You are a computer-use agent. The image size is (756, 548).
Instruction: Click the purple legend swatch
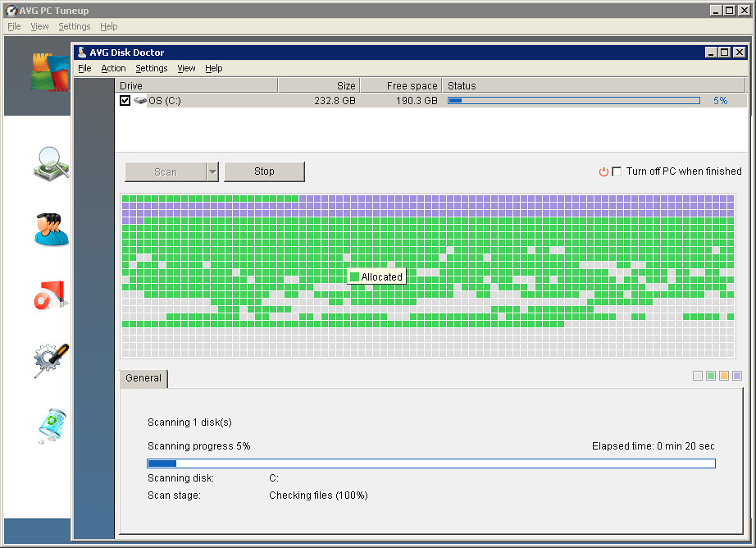point(736,376)
